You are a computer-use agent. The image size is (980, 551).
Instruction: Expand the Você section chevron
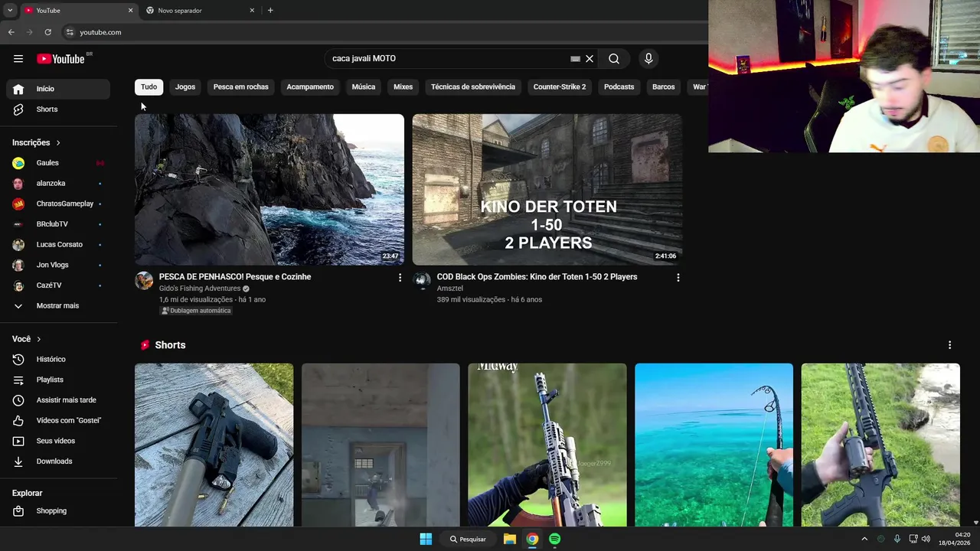pyautogui.click(x=38, y=339)
